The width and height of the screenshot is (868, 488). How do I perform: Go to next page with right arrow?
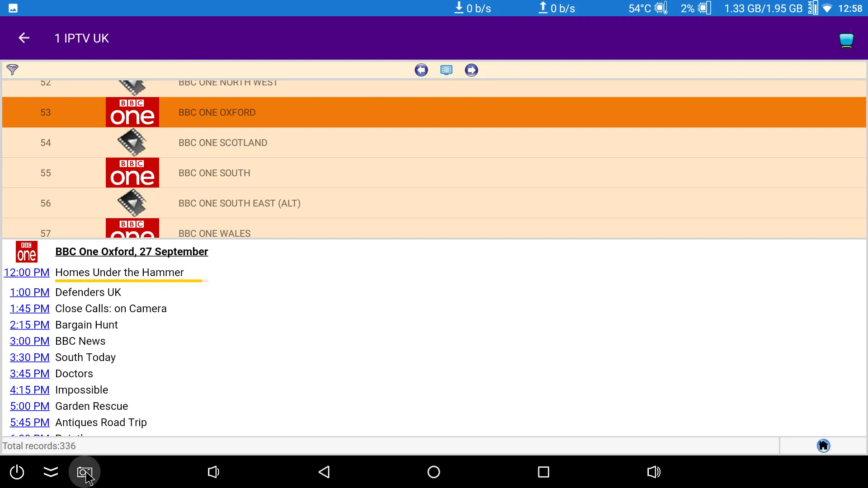472,70
